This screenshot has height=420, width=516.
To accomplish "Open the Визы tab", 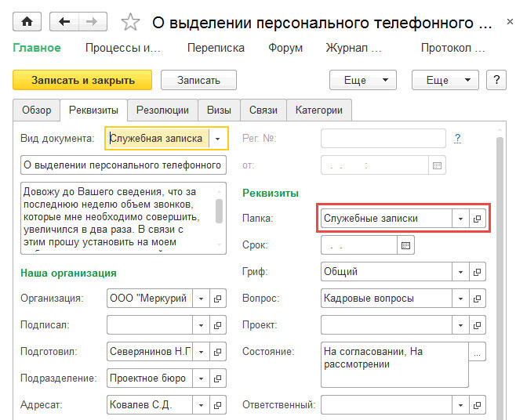I will point(219,110).
